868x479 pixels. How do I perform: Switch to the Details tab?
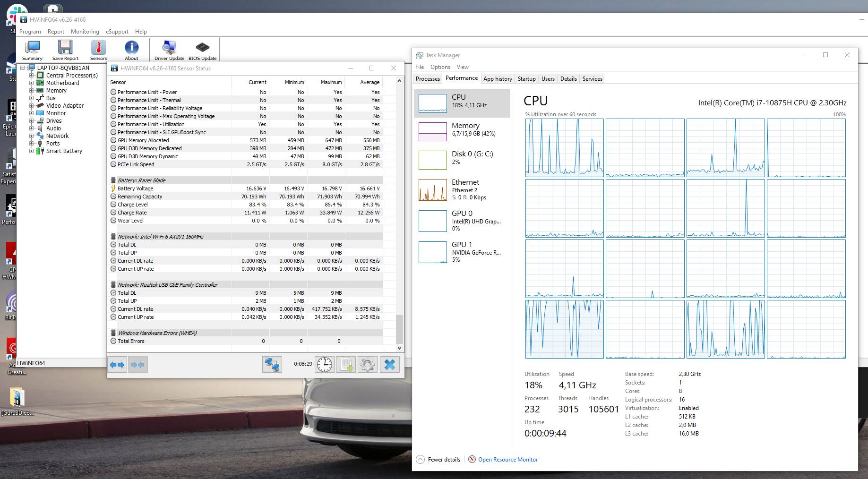[568, 79]
